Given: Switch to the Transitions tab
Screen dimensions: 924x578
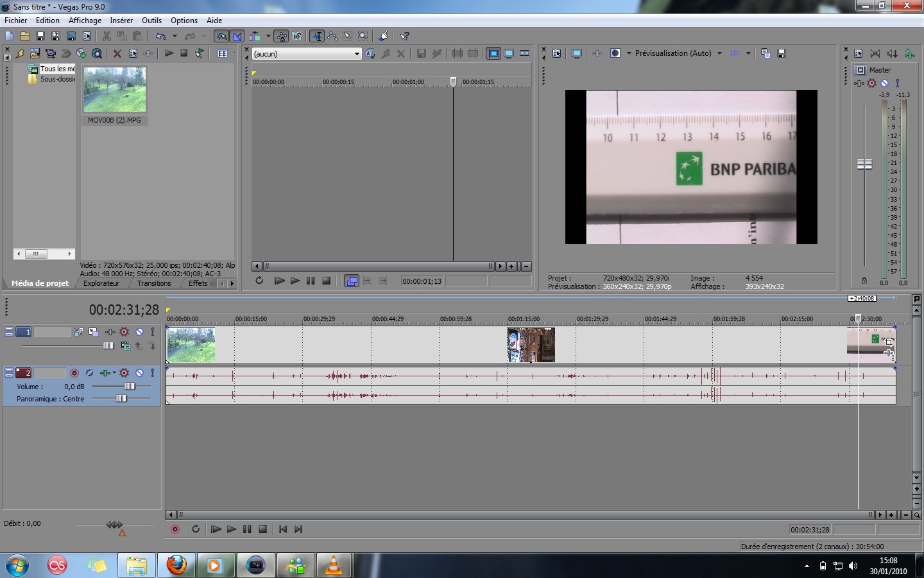Looking at the screenshot, I should coord(154,283).
